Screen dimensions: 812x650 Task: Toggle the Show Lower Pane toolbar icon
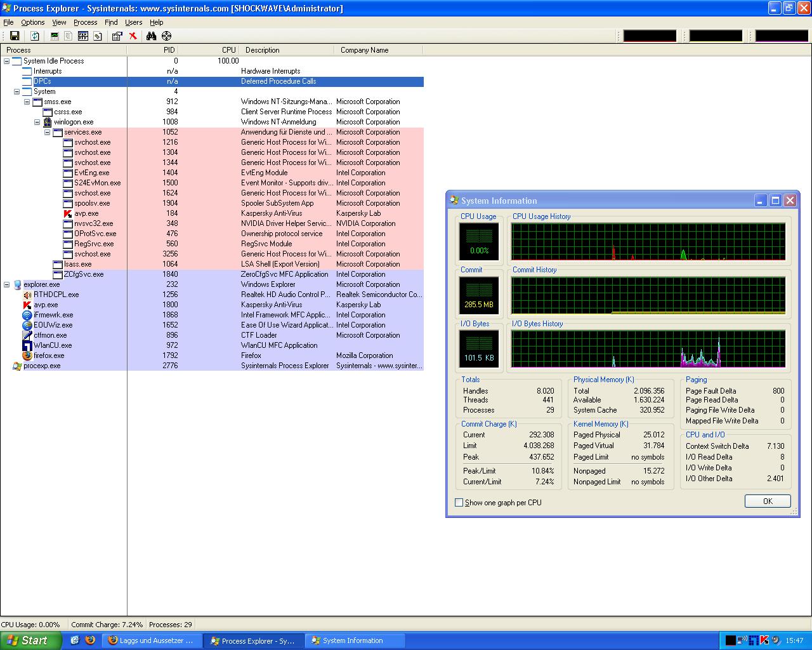(83, 36)
